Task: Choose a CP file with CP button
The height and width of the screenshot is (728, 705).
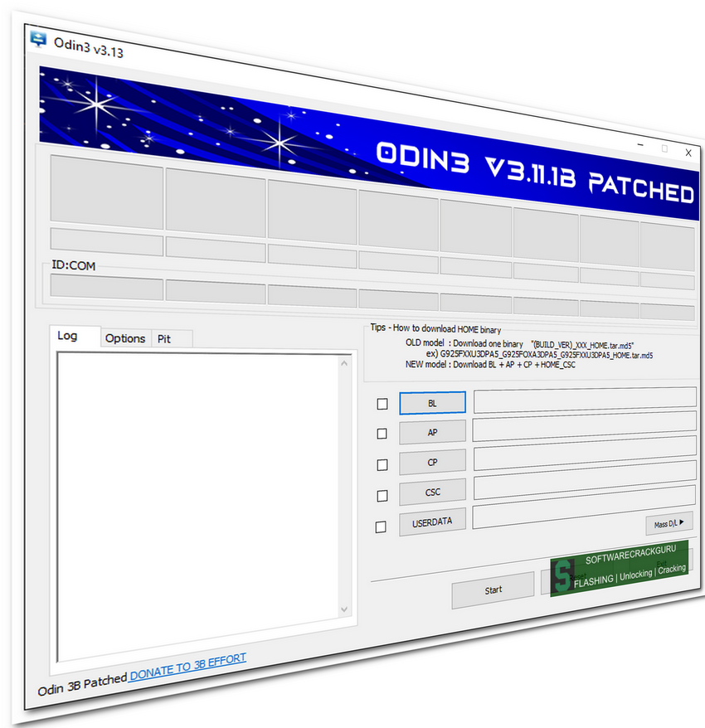Action: coord(432,462)
